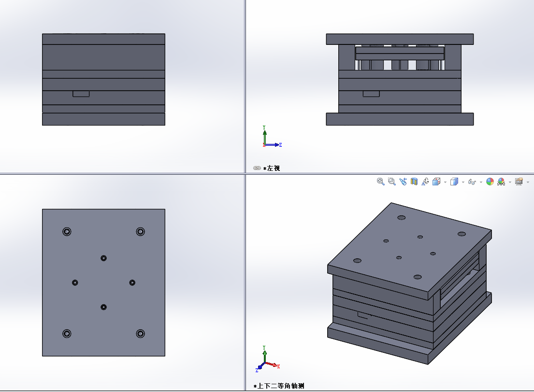Click the Edit Appearance color ball
This screenshot has width=534, height=392.
point(490,182)
